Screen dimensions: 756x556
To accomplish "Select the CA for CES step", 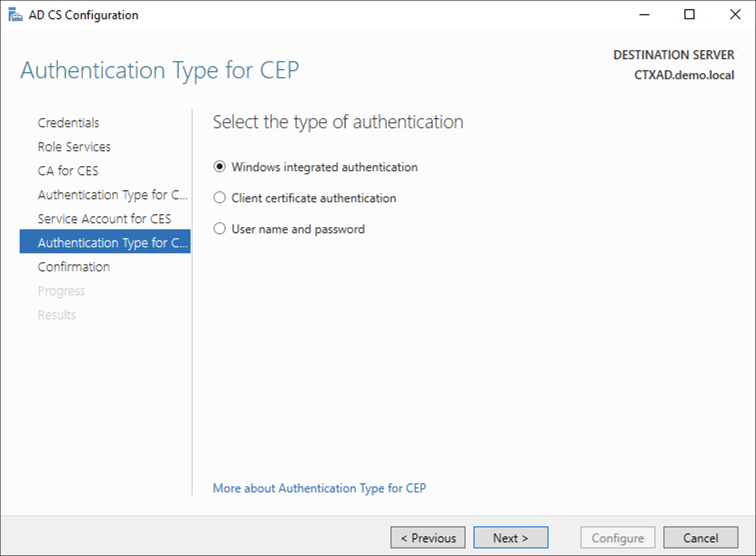I will [x=67, y=171].
